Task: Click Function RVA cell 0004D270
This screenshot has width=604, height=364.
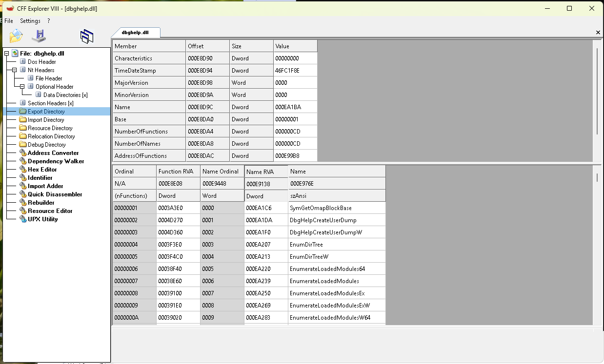Action: tap(179, 220)
